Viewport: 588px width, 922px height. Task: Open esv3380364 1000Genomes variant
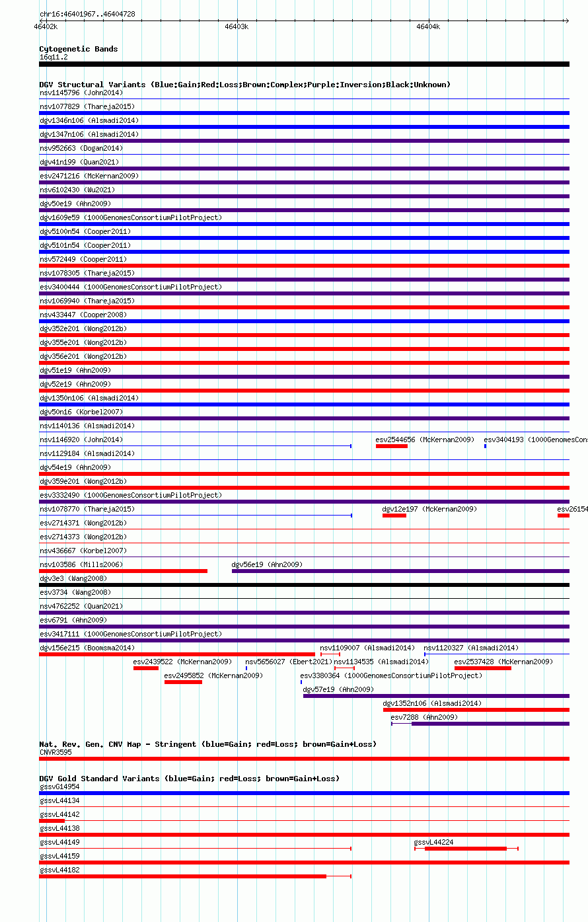301,682
